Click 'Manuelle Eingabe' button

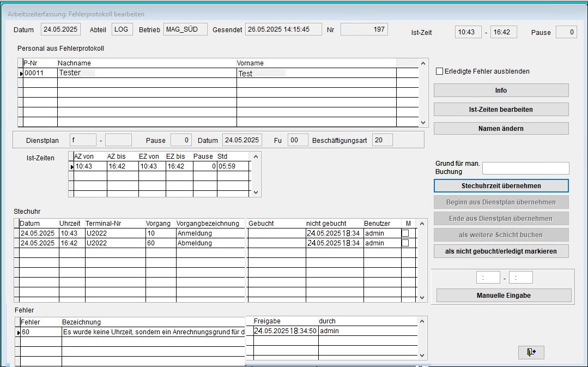(x=504, y=296)
